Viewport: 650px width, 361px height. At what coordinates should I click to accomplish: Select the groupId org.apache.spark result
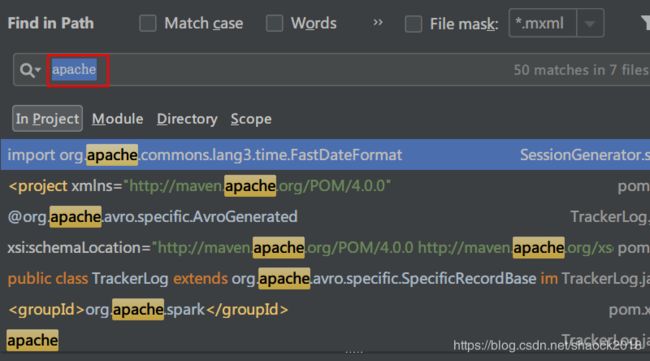325,310
